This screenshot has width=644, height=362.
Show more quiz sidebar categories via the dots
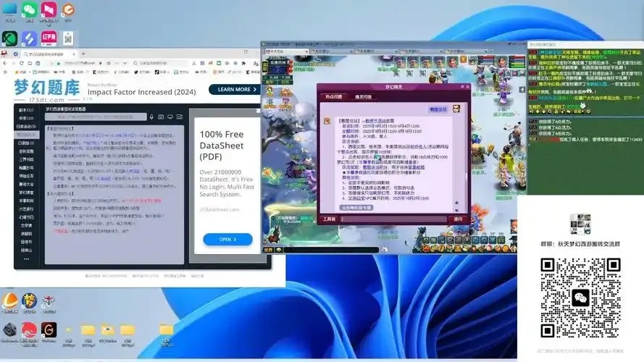[26, 259]
